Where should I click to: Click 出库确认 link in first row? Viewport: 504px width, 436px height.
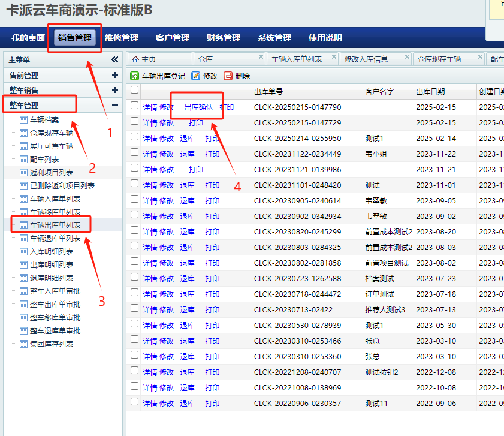pos(198,107)
